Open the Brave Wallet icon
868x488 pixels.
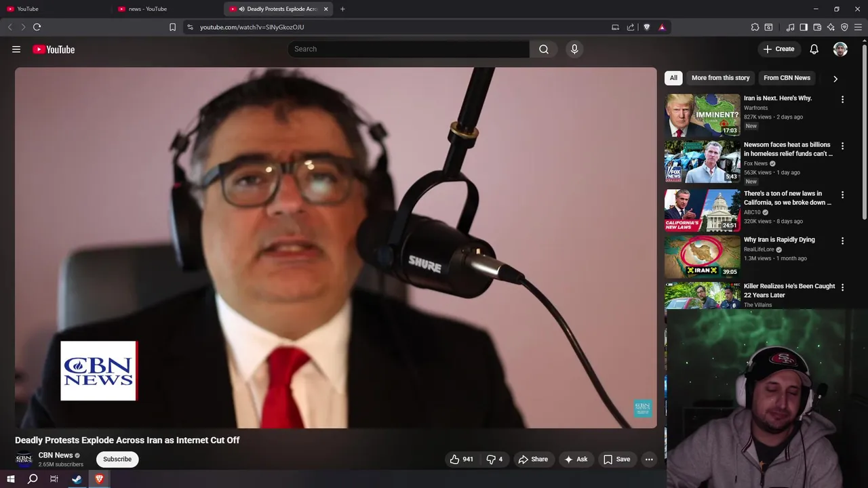[x=817, y=27]
